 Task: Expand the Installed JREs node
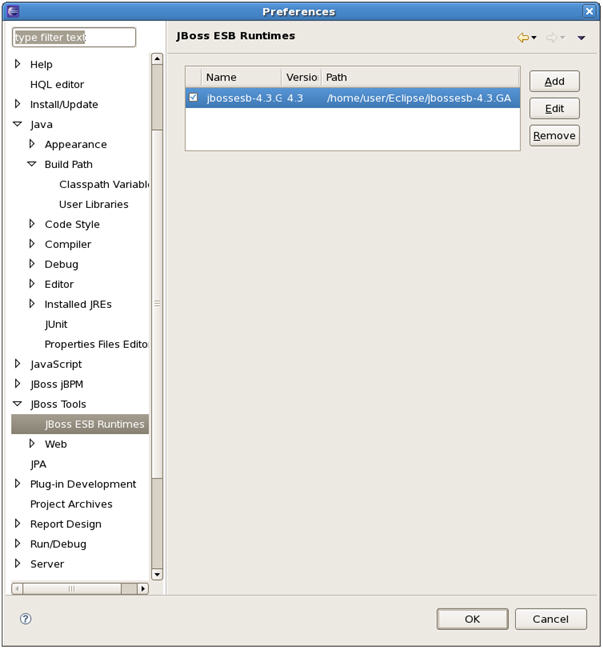[x=32, y=304]
